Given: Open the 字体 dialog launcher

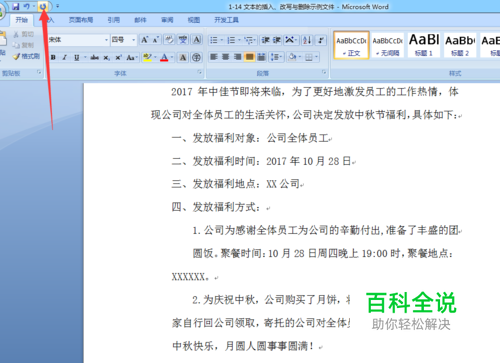Looking at the screenshot, I should pyautogui.click(x=200, y=72).
